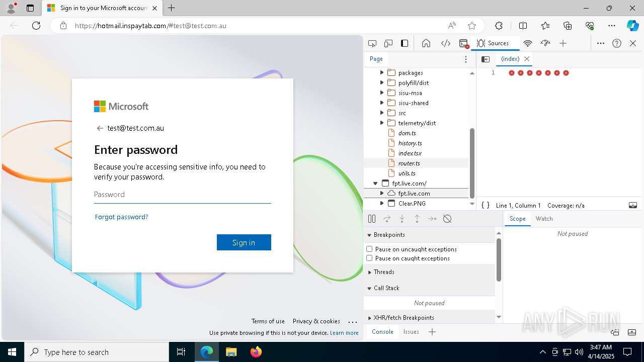Close the DevTools panel
Image resolution: width=644 pixels, height=362 pixels.
click(633, 43)
